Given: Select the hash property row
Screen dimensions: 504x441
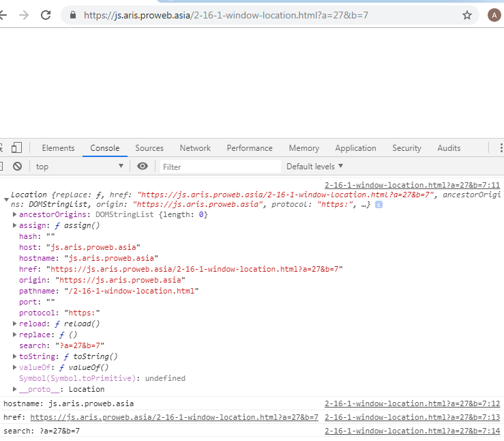Looking at the screenshot, I should click(x=37, y=236).
